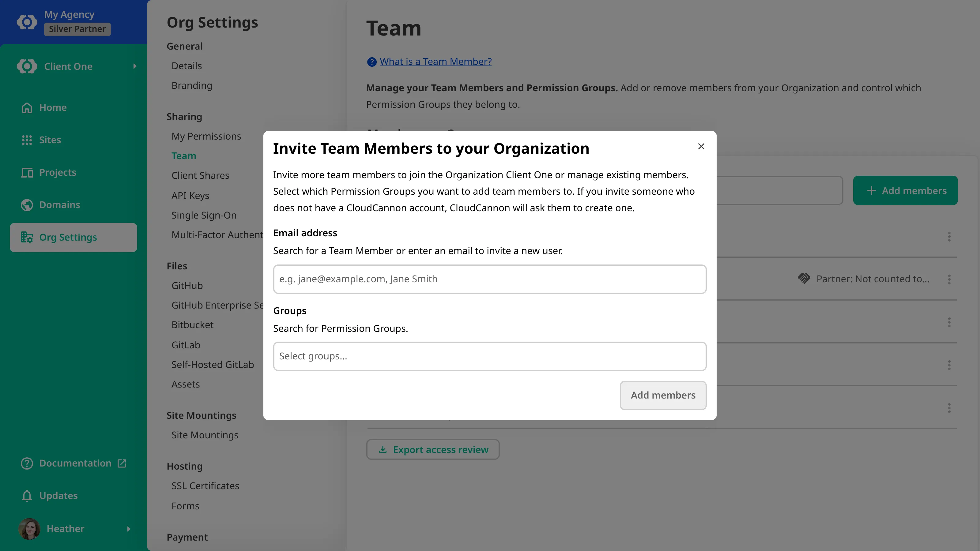This screenshot has height=551, width=980.
Task: Open the Select groups dropdown field
Action: tap(490, 356)
